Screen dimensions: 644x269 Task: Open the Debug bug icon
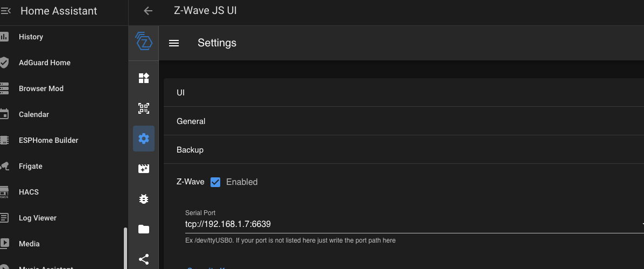pyautogui.click(x=144, y=199)
